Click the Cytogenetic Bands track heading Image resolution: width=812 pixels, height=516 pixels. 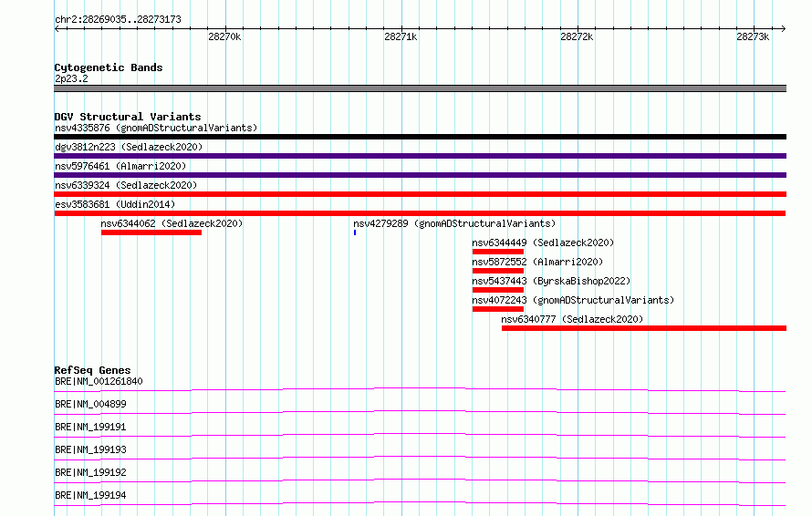pyautogui.click(x=109, y=67)
